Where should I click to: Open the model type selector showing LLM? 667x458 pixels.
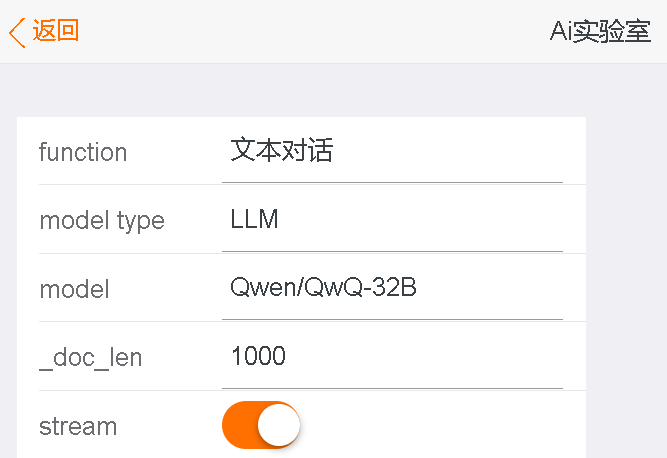click(392, 220)
